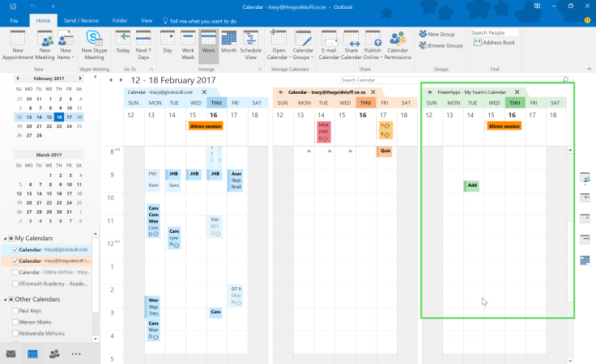Click New Group

point(436,34)
